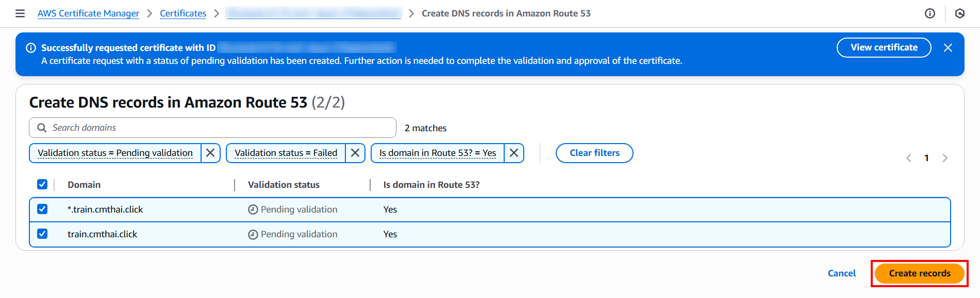The width and height of the screenshot is (980, 298).
Task: Click the *.train.cmthai.click domain name
Action: [x=105, y=209]
